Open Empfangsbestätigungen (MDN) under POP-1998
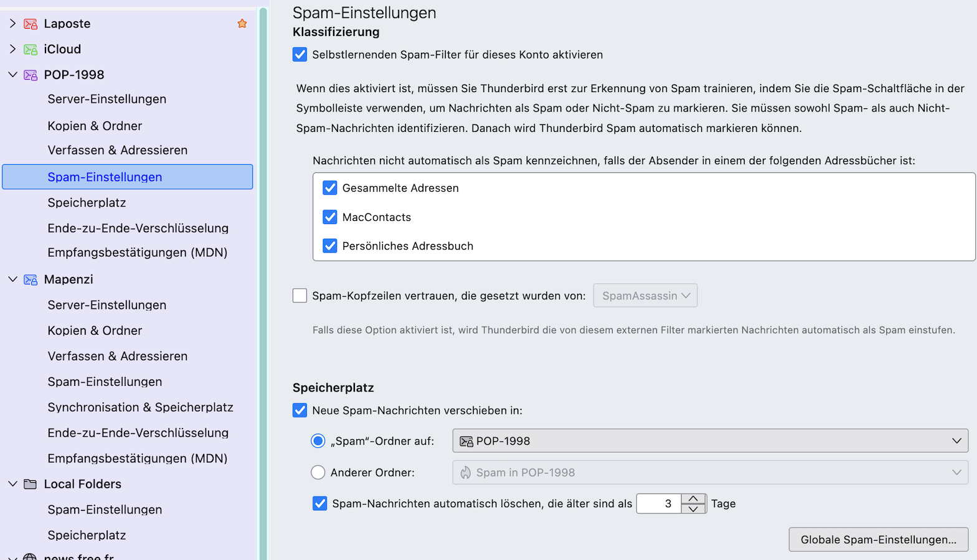Screen dimensions: 977x560 coord(138,253)
